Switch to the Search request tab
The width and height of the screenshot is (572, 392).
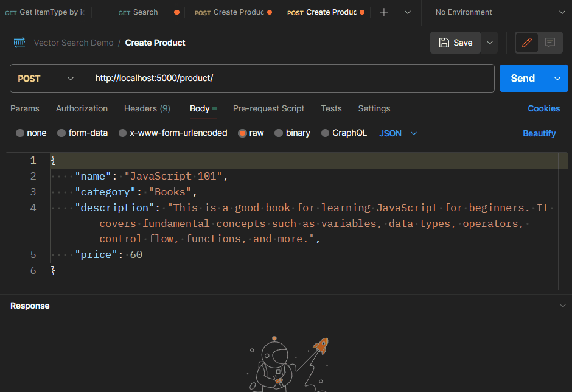point(138,12)
